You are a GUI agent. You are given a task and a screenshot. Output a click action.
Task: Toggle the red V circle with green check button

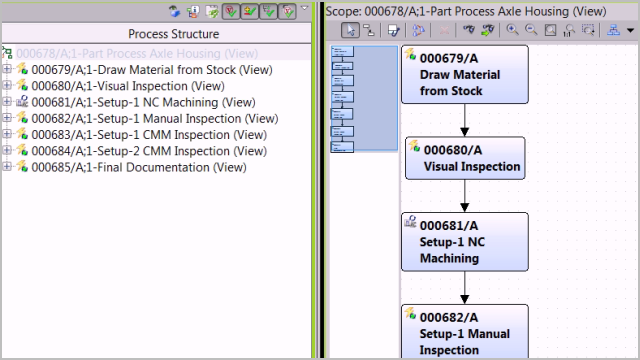pos(231,11)
